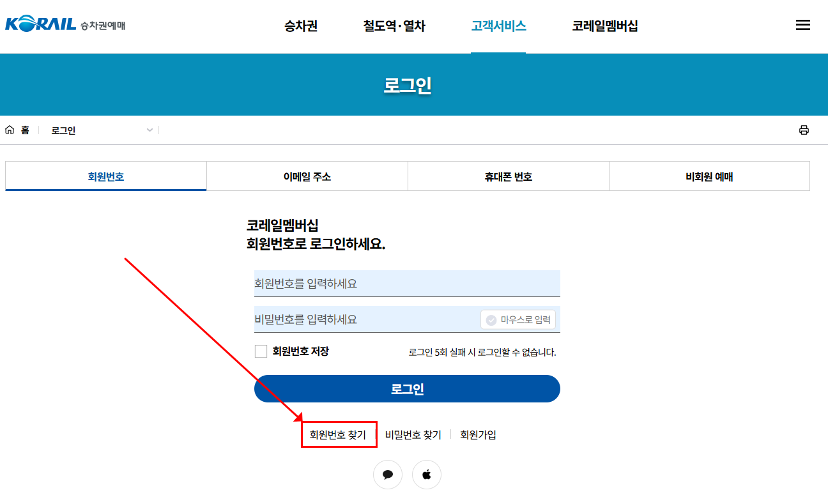This screenshot has height=504, width=828.
Task: Toggle 마우스로 입력 for password entry
Action: (x=518, y=319)
